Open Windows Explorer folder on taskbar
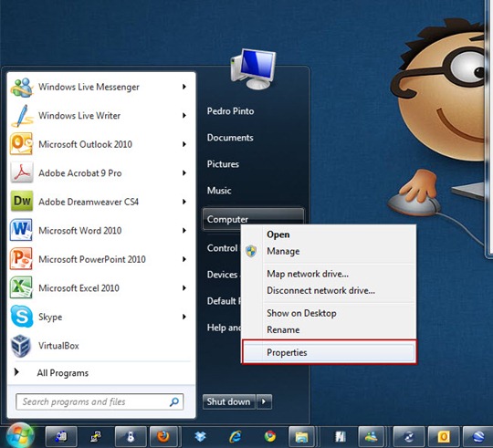Viewport: 493px width, 448px height. [301, 437]
